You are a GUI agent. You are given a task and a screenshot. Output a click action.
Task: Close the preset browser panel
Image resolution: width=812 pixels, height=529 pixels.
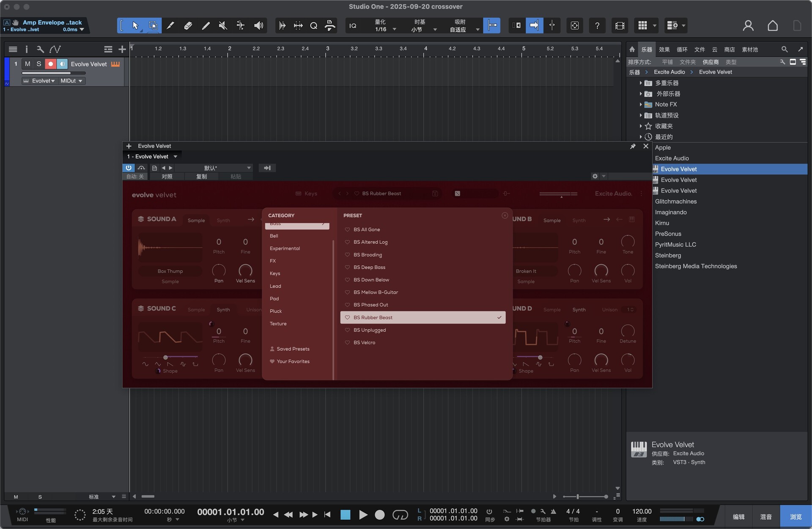coord(505,215)
